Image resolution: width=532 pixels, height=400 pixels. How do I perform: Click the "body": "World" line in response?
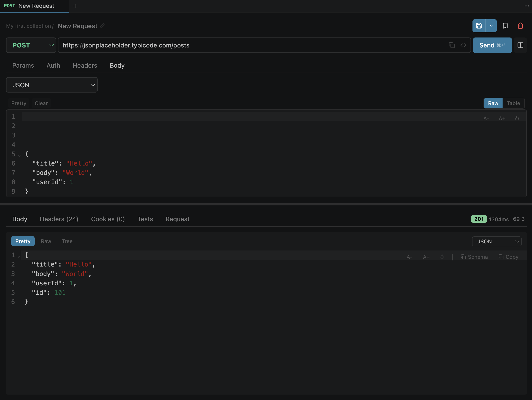coord(61,274)
